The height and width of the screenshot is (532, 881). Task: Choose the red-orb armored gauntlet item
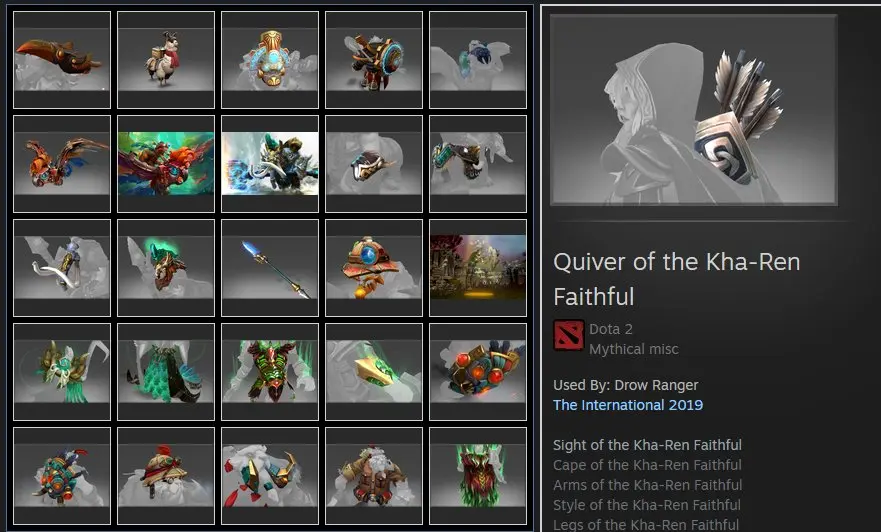(x=478, y=372)
